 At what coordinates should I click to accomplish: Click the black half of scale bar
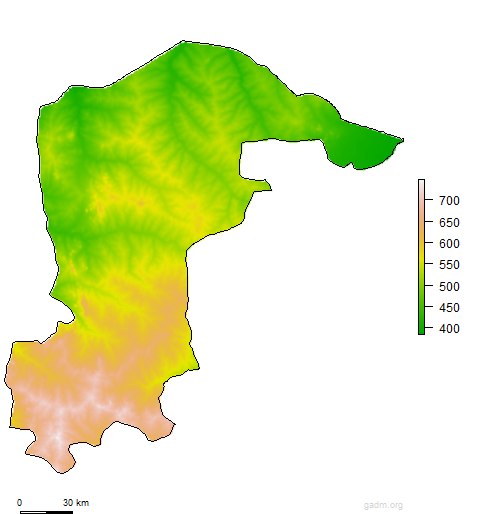click(x=60, y=512)
